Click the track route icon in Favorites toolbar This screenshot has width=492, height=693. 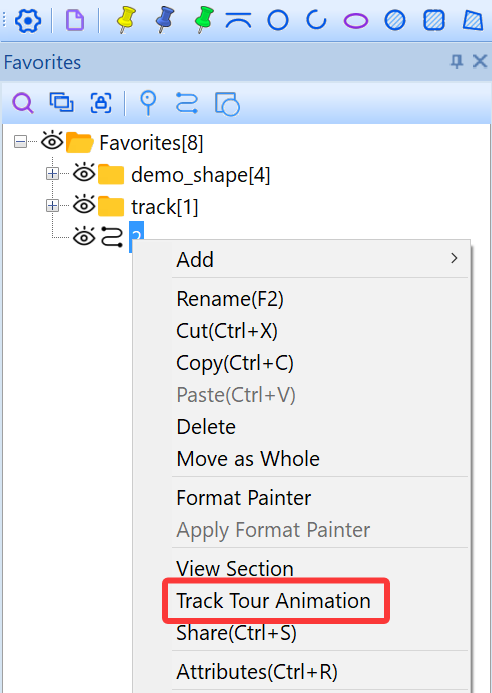point(187,103)
